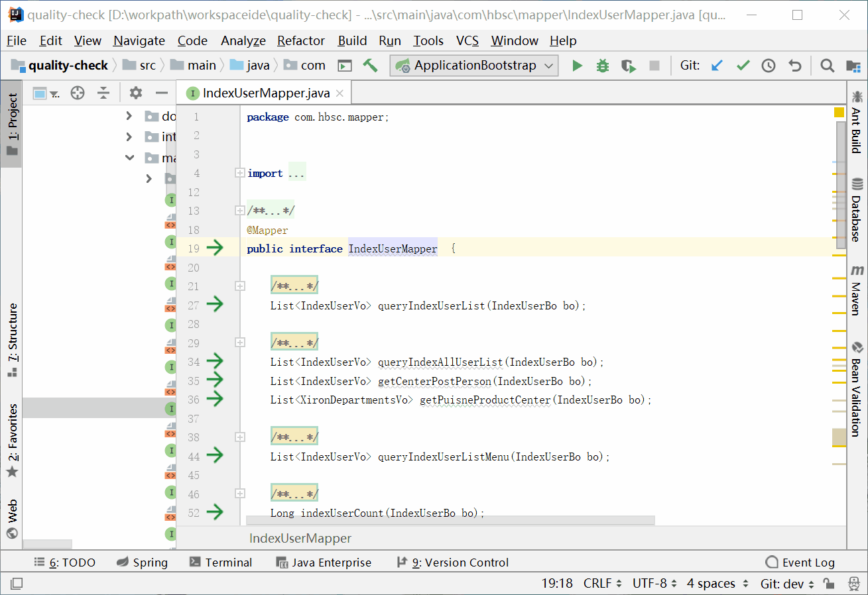The height and width of the screenshot is (595, 868).
Task: Click gutter arrow on line 19
Action: tap(215, 248)
